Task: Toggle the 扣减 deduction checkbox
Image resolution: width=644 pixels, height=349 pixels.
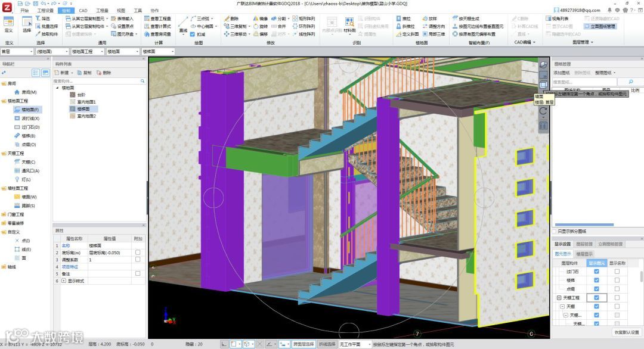Action: pyautogui.click(x=193, y=35)
